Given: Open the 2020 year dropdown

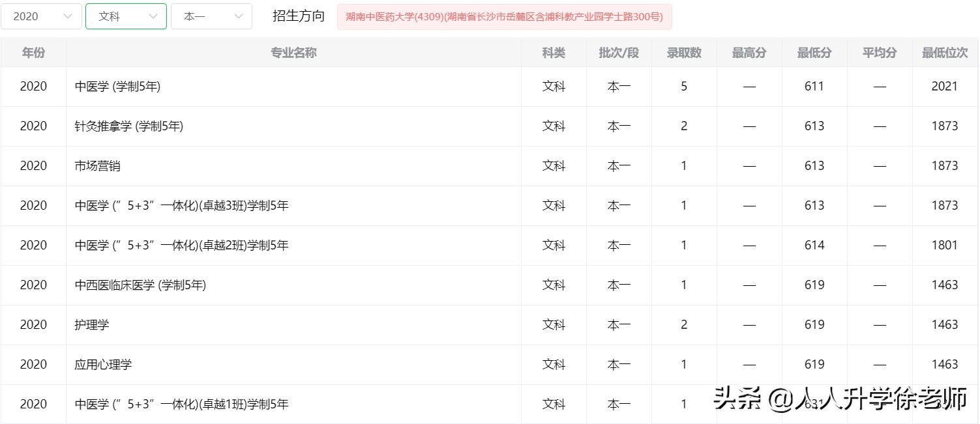Looking at the screenshot, I should 41,16.
